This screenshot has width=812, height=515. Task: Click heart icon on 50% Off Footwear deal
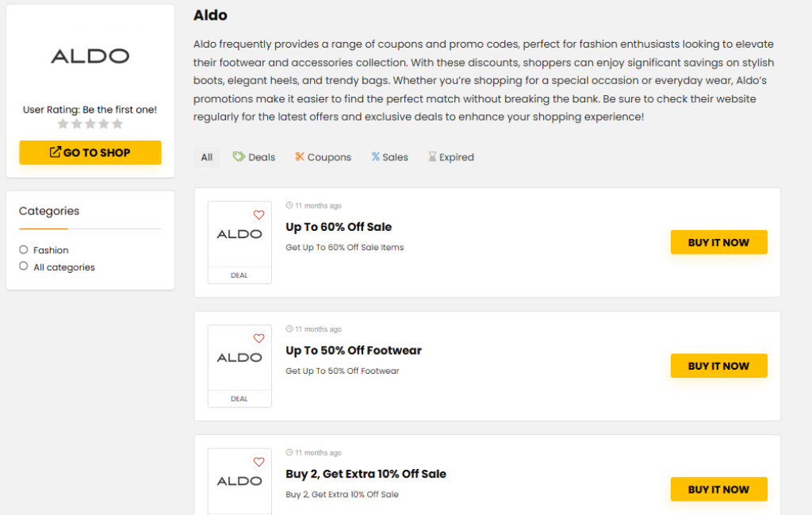[259, 339]
